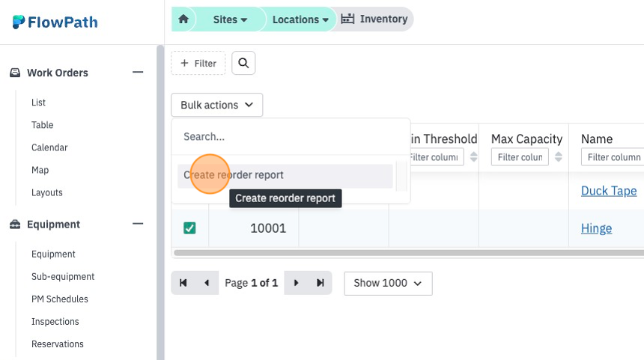Click the 10001 table cell
The width and height of the screenshot is (644, 360).
click(254, 228)
